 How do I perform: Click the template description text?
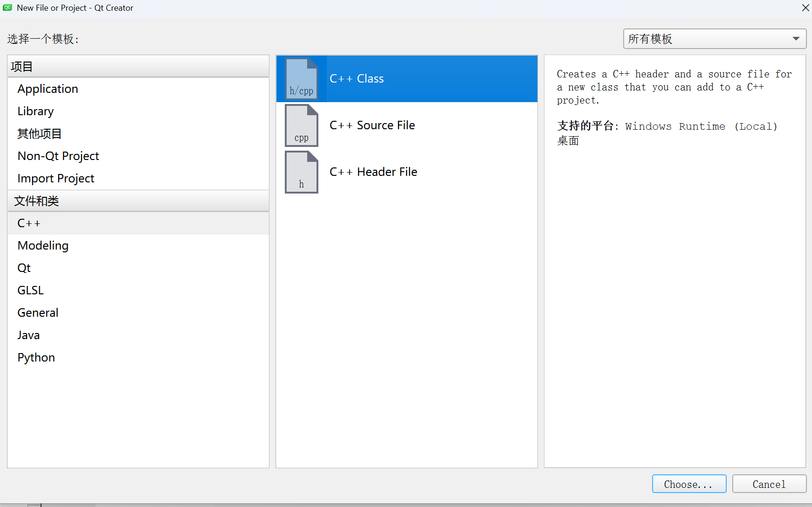[674, 87]
